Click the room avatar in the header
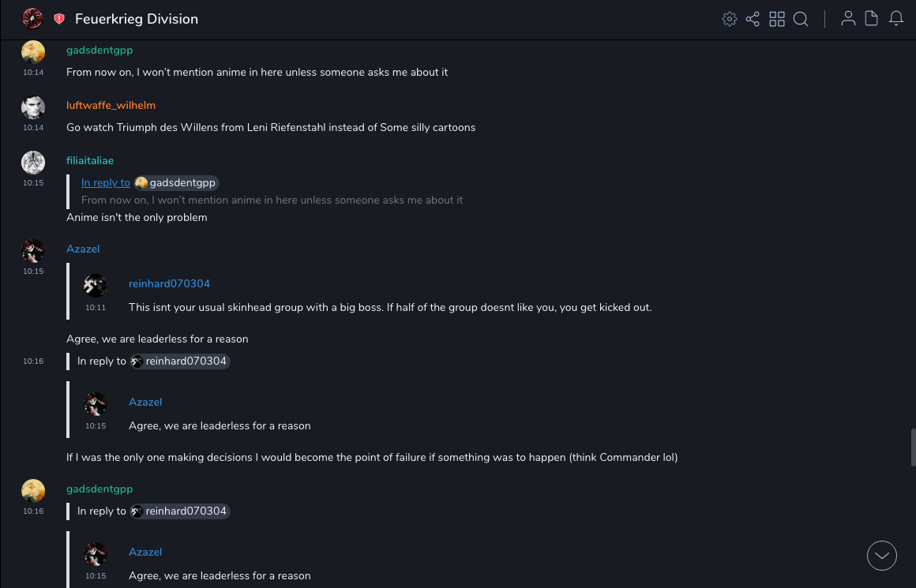This screenshot has height=588, width=916. coord(32,18)
